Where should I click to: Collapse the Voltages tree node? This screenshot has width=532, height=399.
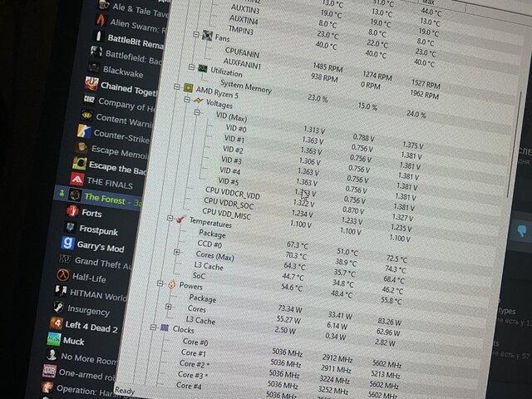tap(188, 101)
